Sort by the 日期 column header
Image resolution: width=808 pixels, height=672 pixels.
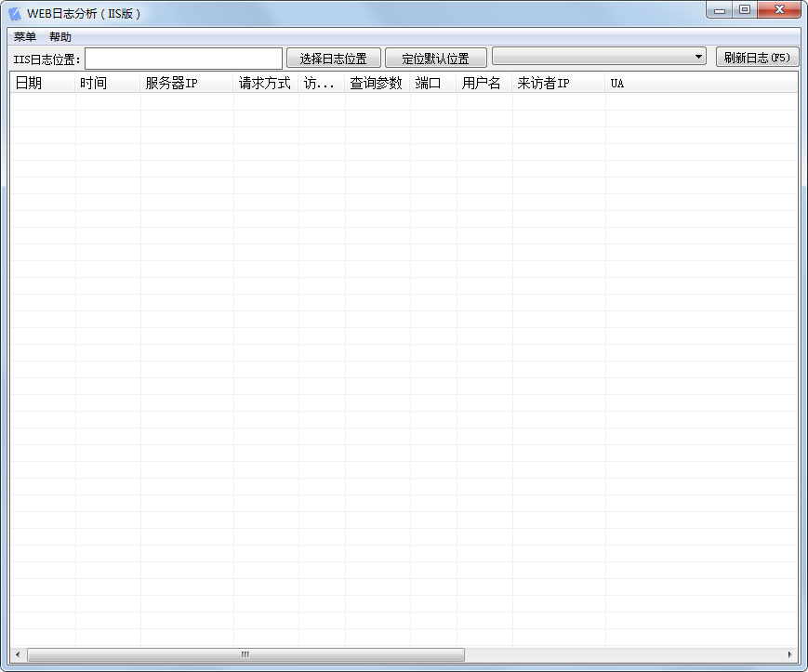pyautogui.click(x=42, y=84)
